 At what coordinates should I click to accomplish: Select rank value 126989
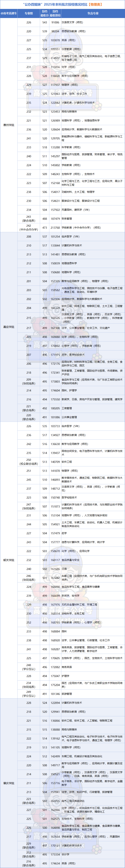pos(55,121)
